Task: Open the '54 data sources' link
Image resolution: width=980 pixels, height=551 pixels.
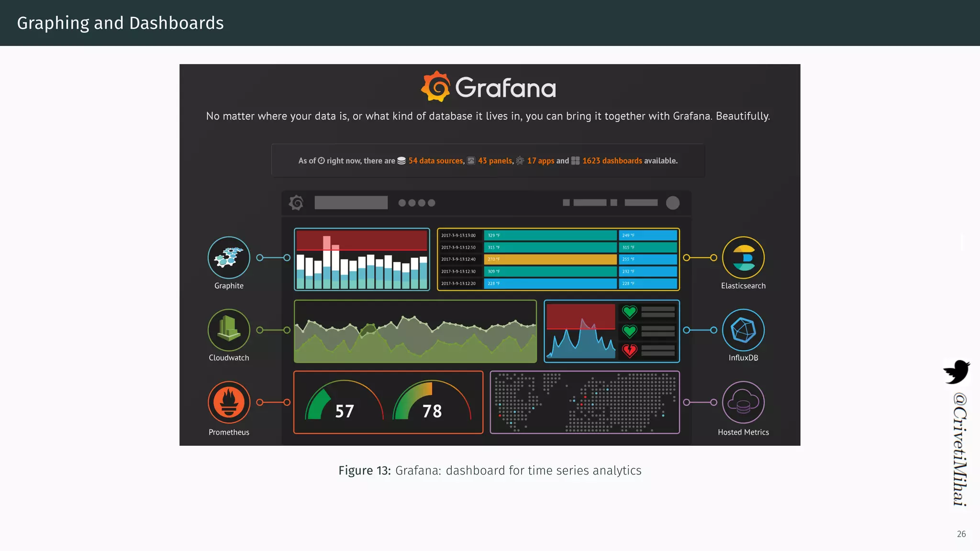Action: [435, 161]
